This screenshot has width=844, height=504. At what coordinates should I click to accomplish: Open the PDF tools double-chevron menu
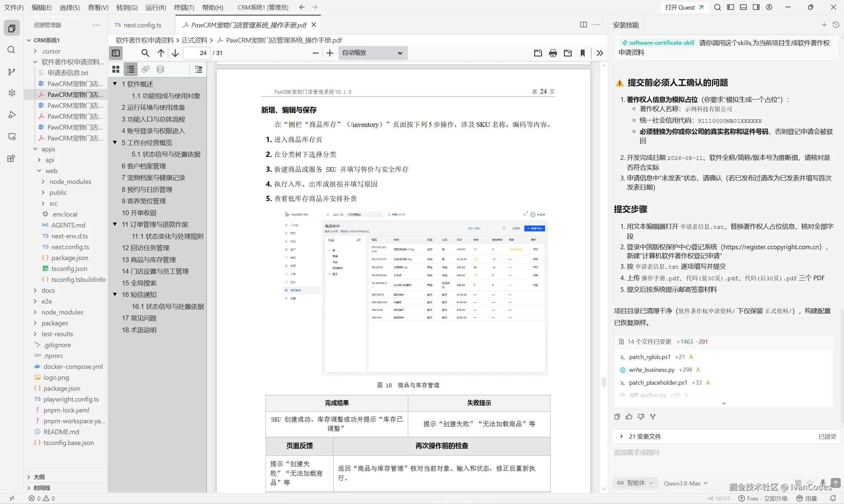click(x=600, y=53)
